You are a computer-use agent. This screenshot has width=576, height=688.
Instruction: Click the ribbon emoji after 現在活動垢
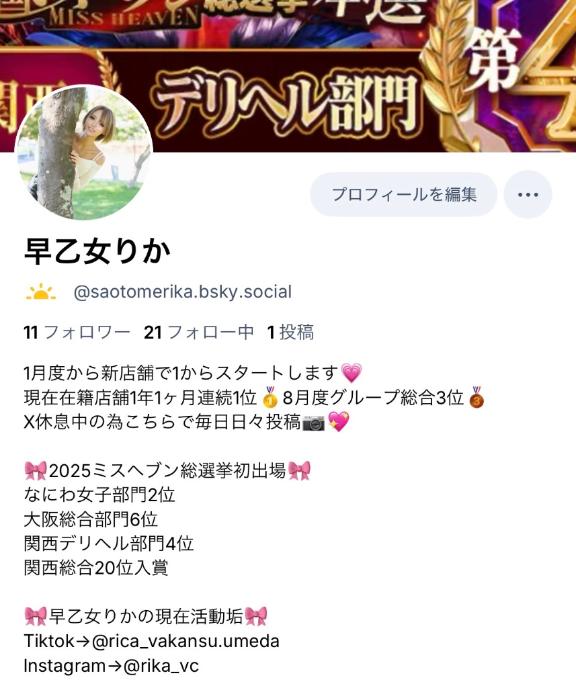click(x=256, y=616)
